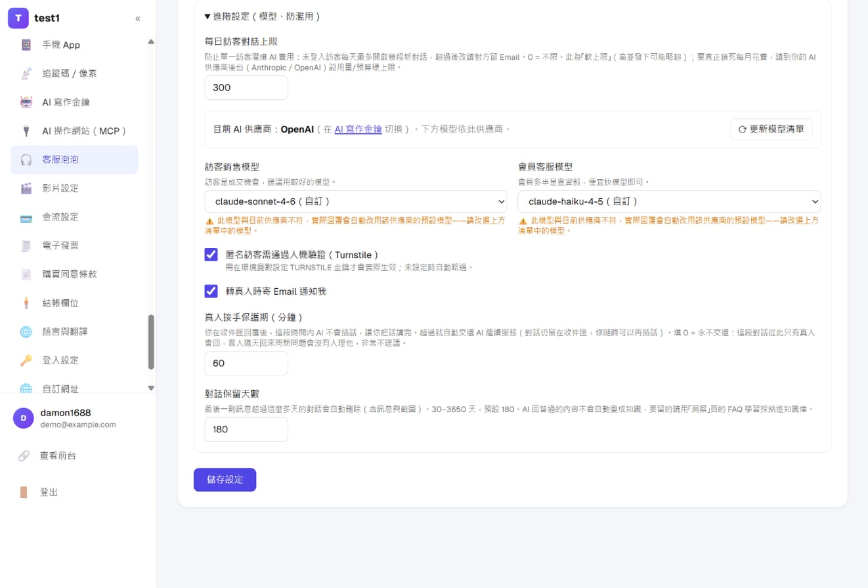Click the 儲存設定 button
The height and width of the screenshot is (588, 868).
(225, 480)
